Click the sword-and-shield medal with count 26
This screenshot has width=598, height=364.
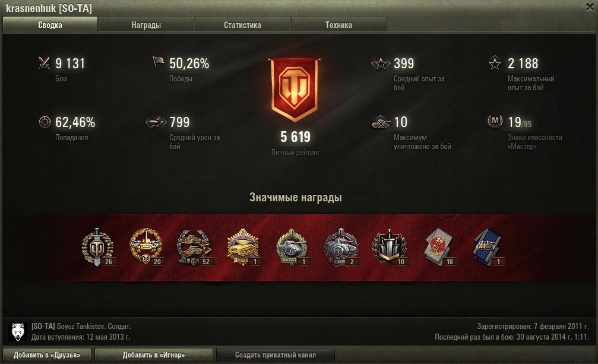point(98,247)
